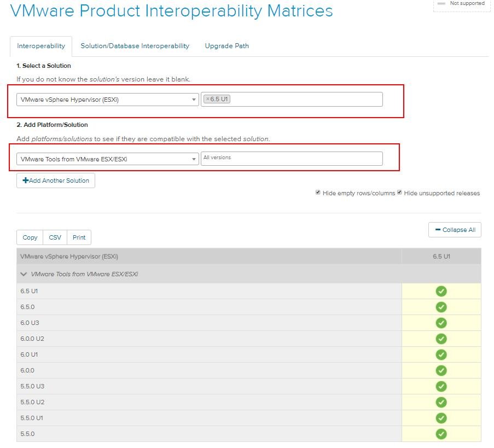Open the Upgrade Path tab
This screenshot has height=448, width=494.
[227, 46]
